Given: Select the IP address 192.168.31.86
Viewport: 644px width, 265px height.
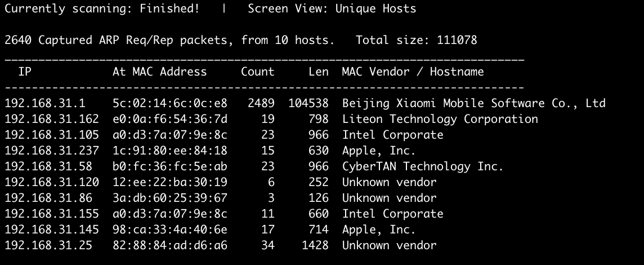Looking at the screenshot, I should click(x=48, y=198).
